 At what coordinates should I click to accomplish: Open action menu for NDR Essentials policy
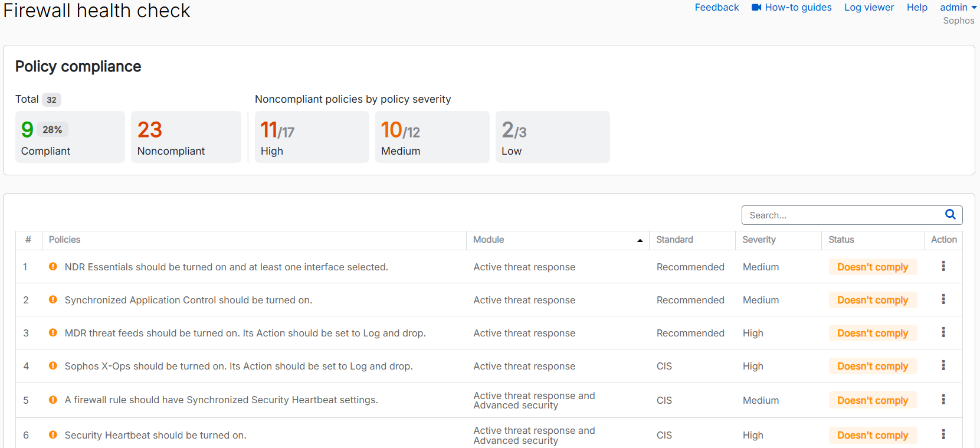(943, 267)
